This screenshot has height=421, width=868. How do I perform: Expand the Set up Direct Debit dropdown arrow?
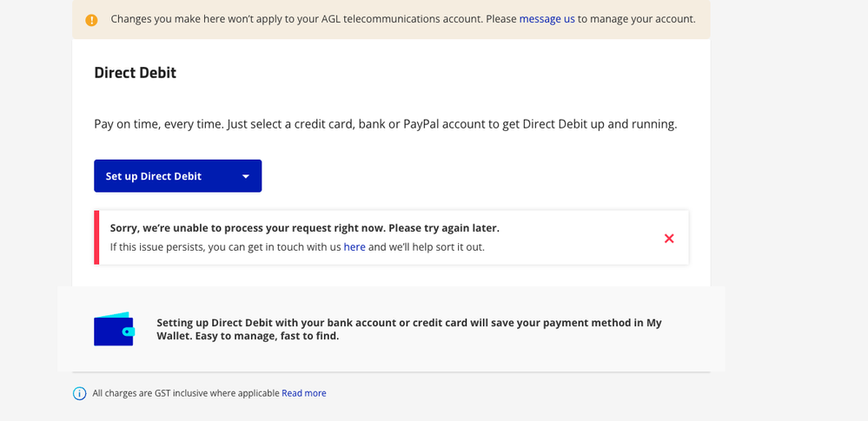point(246,176)
